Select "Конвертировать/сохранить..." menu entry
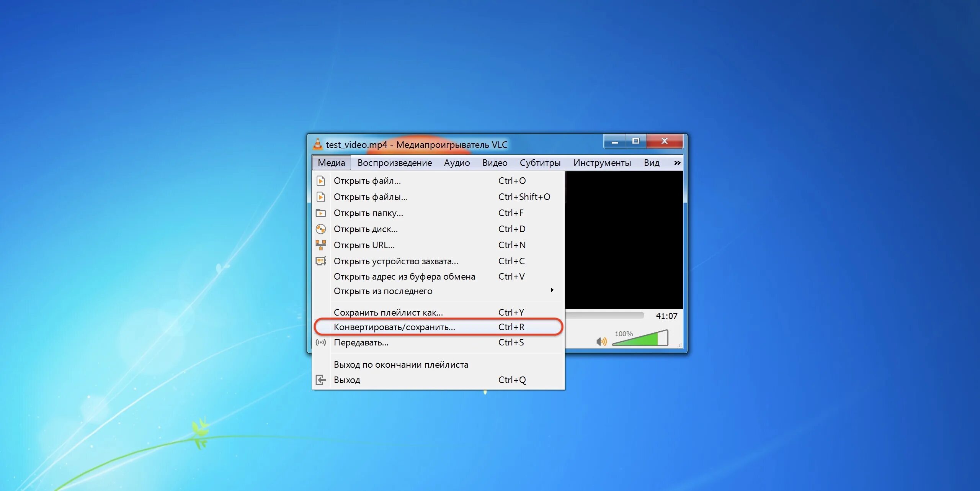This screenshot has width=980, height=491. [x=394, y=327]
